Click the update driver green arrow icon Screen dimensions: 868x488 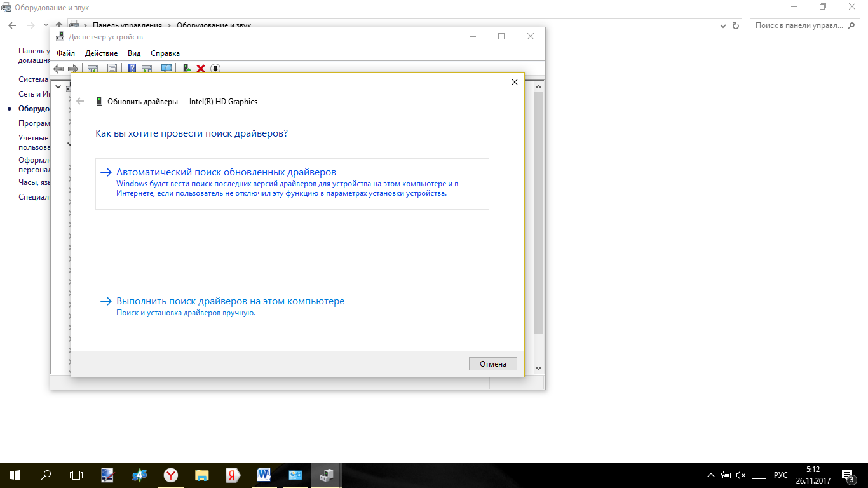(x=186, y=69)
